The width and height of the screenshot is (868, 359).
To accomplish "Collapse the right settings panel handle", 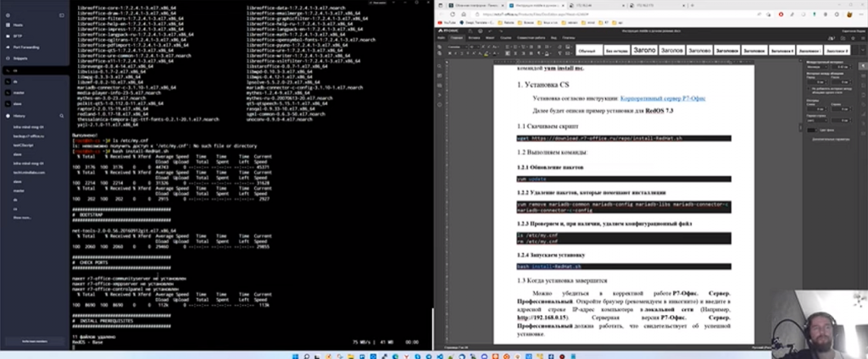I will tap(802, 129).
